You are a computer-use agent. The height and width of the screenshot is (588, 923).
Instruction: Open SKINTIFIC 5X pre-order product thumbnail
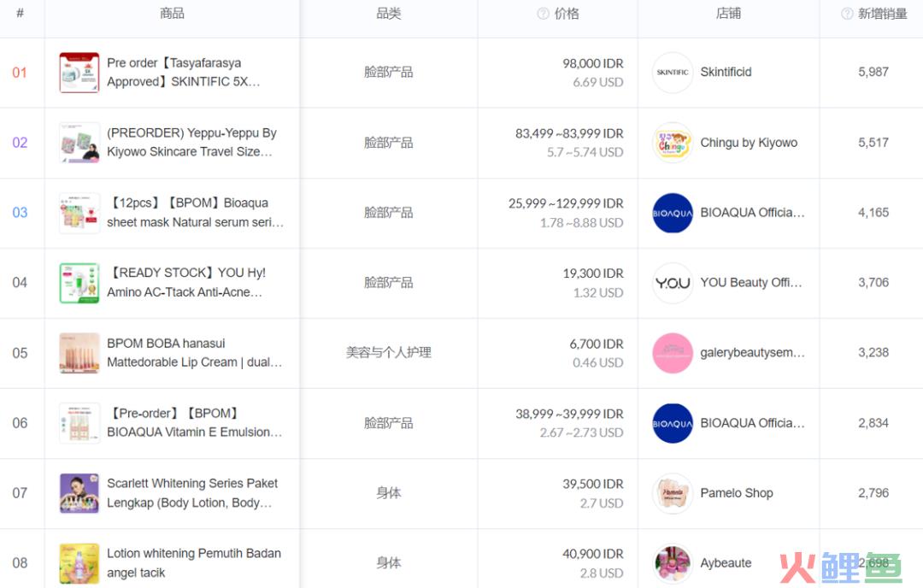click(79, 73)
